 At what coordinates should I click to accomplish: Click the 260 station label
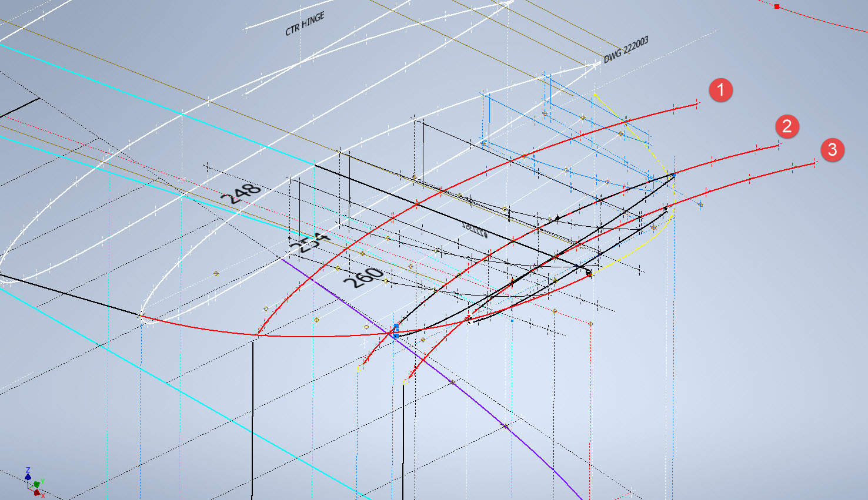pyautogui.click(x=363, y=278)
